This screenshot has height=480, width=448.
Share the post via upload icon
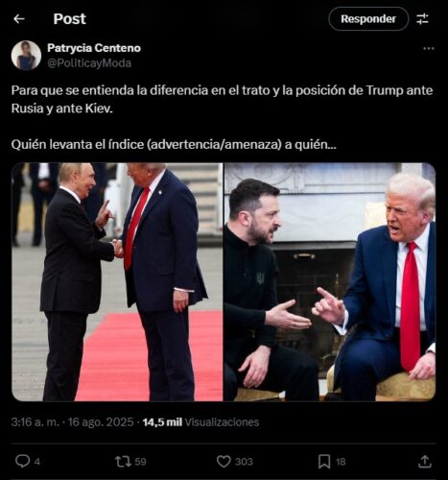[425, 461]
